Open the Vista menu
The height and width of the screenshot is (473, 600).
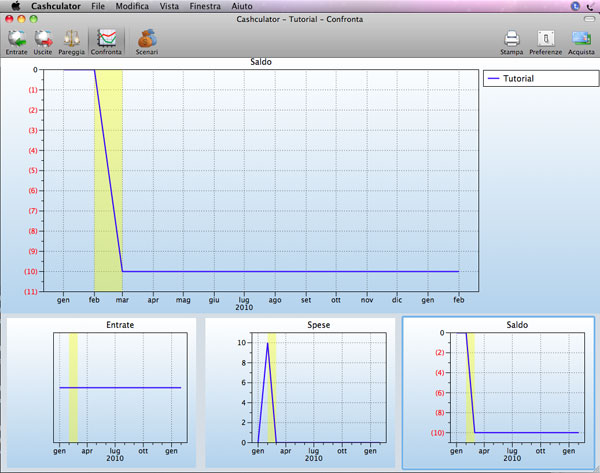[x=170, y=6]
